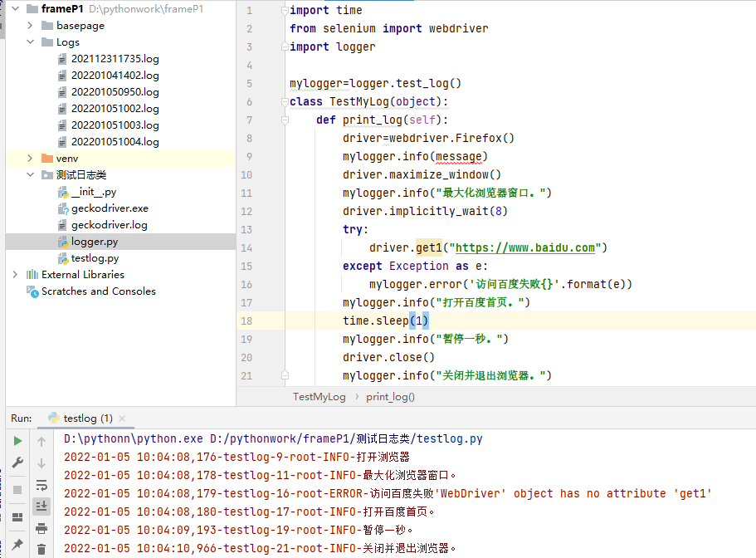The width and height of the screenshot is (756, 558).
Task: Click the pin tab icon in run panel
Action: pos(17,545)
